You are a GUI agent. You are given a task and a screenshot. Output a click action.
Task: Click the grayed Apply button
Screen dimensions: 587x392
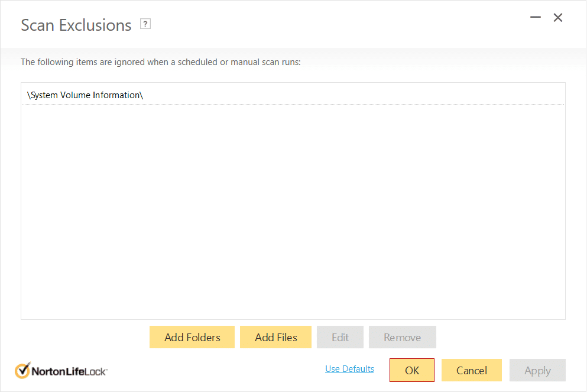pos(537,370)
